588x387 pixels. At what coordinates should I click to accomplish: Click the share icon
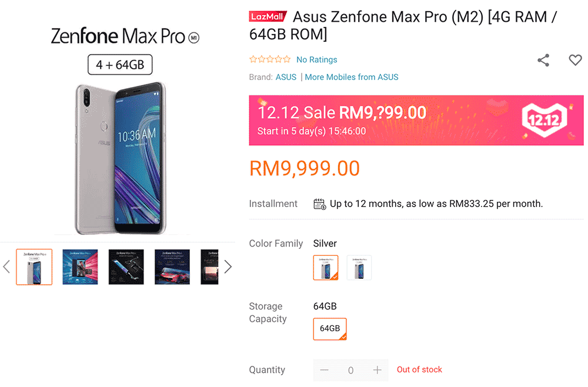(543, 60)
